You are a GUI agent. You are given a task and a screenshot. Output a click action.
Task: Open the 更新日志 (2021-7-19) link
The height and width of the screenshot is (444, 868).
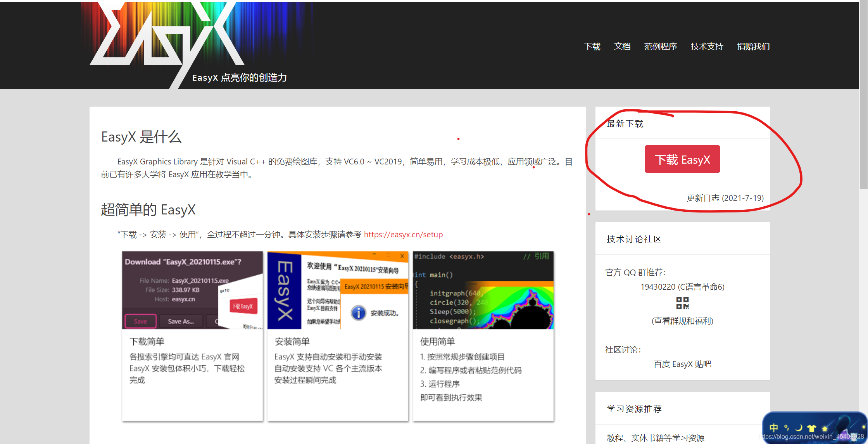725,198
